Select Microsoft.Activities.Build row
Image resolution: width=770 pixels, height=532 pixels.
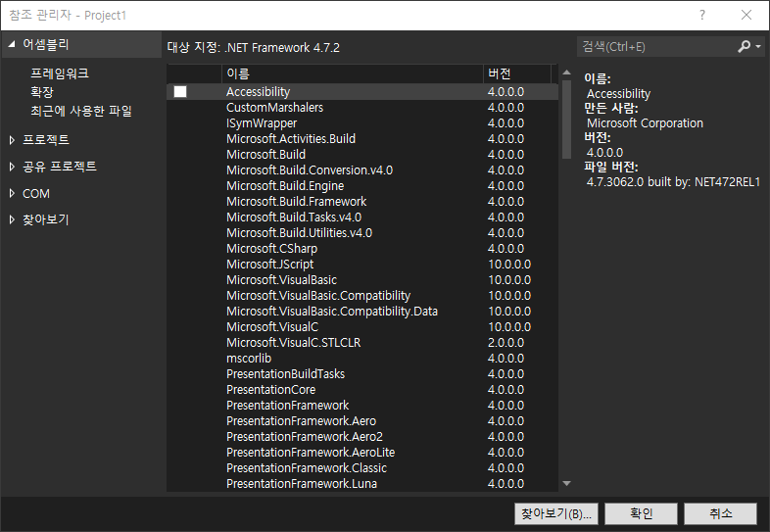coord(362,139)
